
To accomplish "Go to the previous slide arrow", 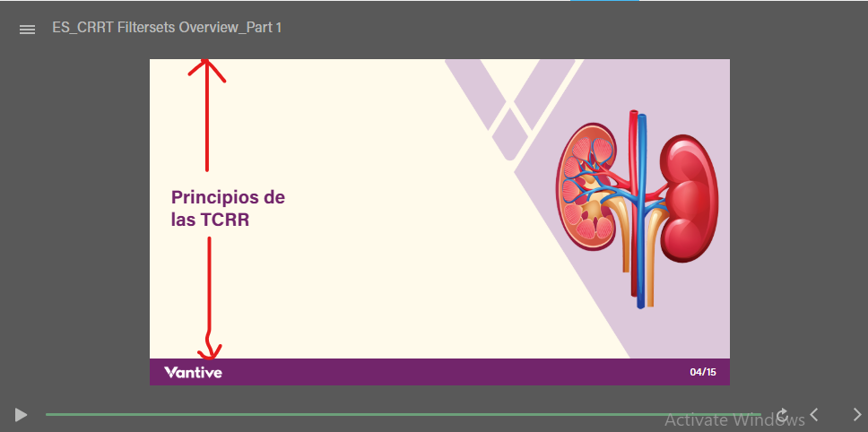I will [814, 414].
